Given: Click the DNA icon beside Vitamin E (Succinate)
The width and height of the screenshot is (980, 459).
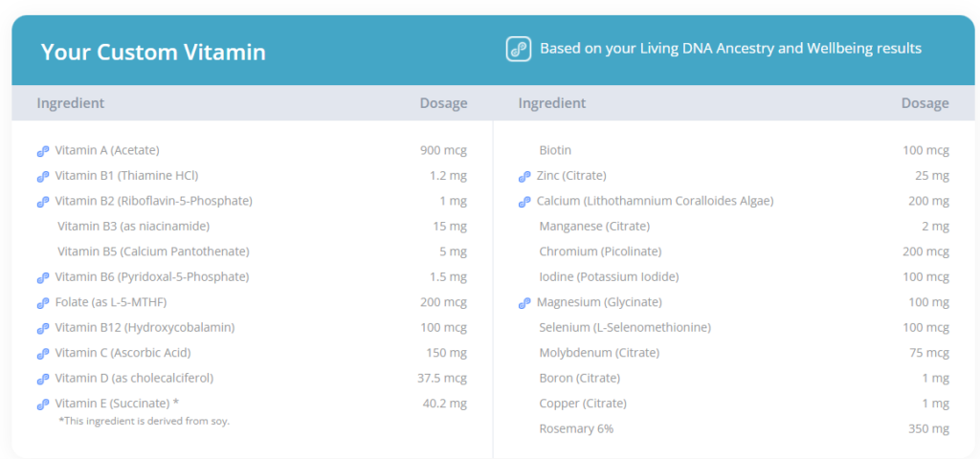Looking at the screenshot, I should [x=42, y=404].
